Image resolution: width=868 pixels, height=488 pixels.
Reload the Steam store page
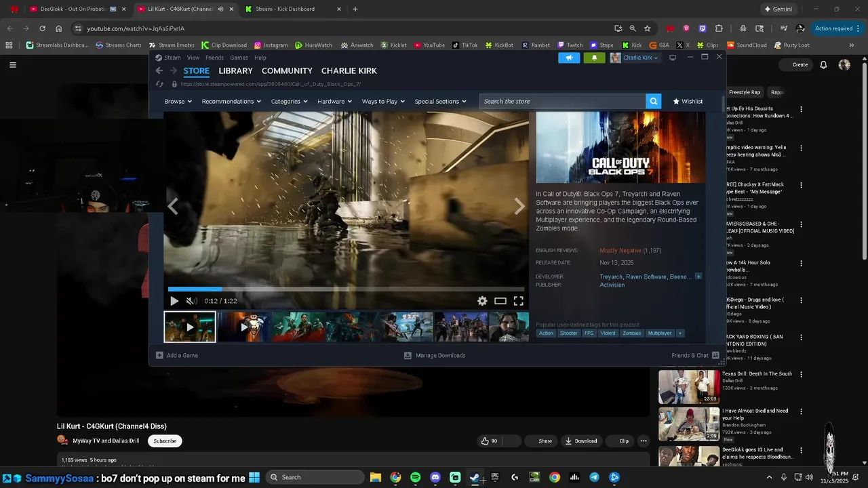(x=159, y=84)
